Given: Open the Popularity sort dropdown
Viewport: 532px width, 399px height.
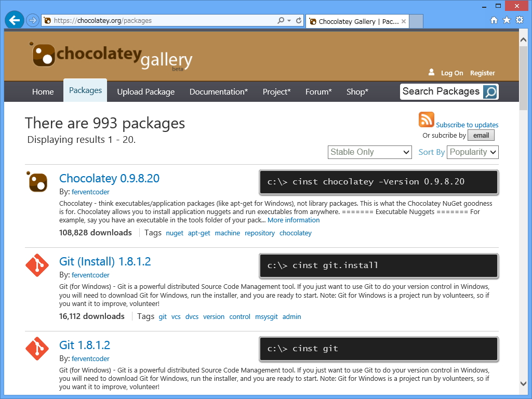Looking at the screenshot, I should [x=473, y=152].
